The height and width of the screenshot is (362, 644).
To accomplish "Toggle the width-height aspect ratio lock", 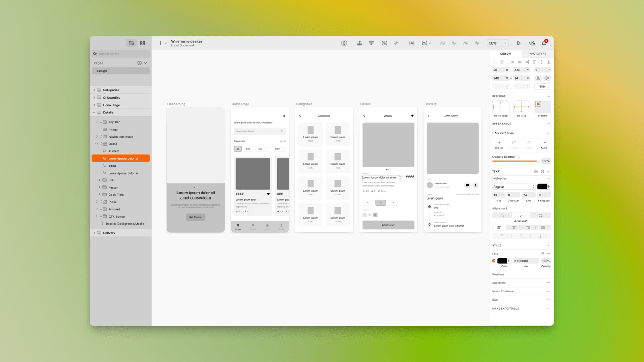I will point(511,78).
